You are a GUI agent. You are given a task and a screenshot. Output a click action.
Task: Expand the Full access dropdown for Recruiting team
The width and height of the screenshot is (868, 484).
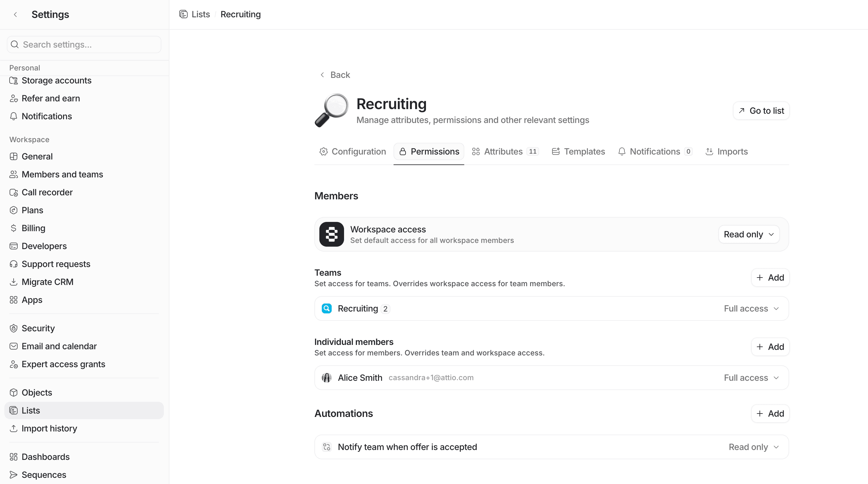tap(751, 308)
